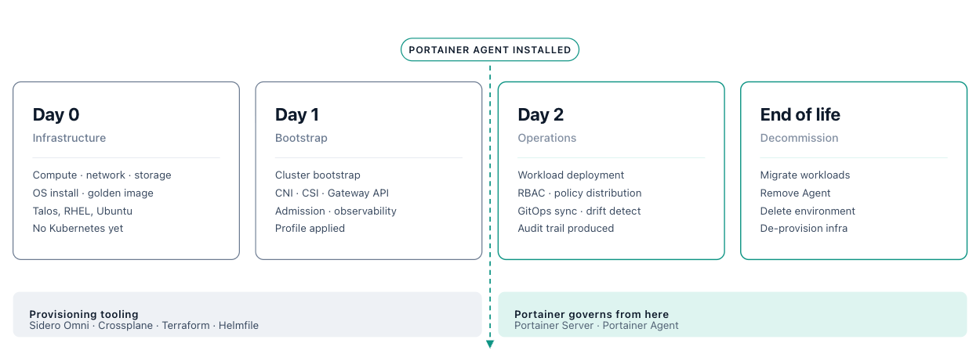Click the 'Provisioning tooling' bar title
Image resolution: width=980 pixels, height=354 pixels.
click(84, 315)
